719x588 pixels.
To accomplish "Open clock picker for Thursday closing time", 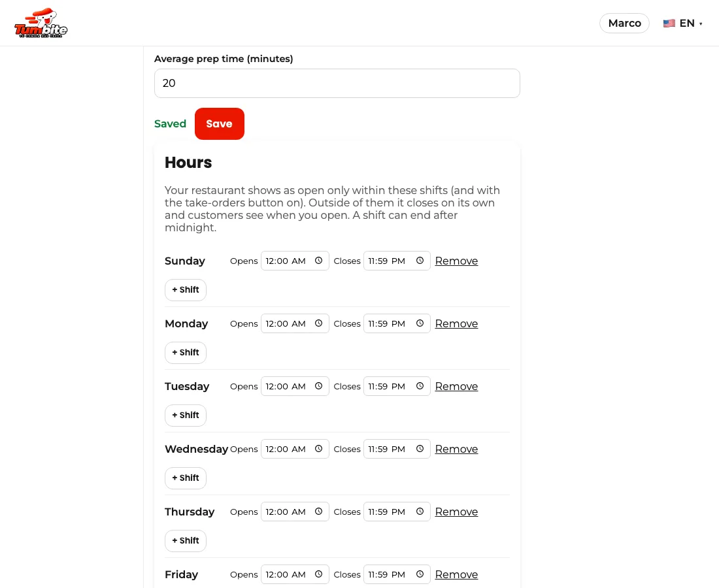I will point(420,512).
